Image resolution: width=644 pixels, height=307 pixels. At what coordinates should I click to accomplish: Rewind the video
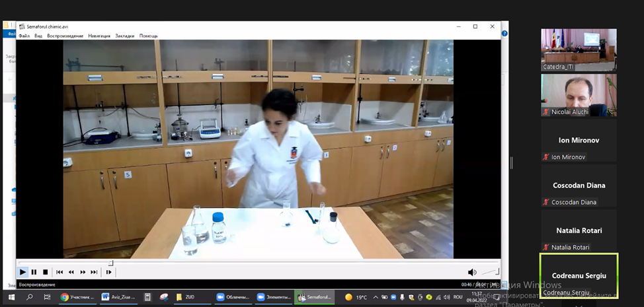tap(71, 272)
